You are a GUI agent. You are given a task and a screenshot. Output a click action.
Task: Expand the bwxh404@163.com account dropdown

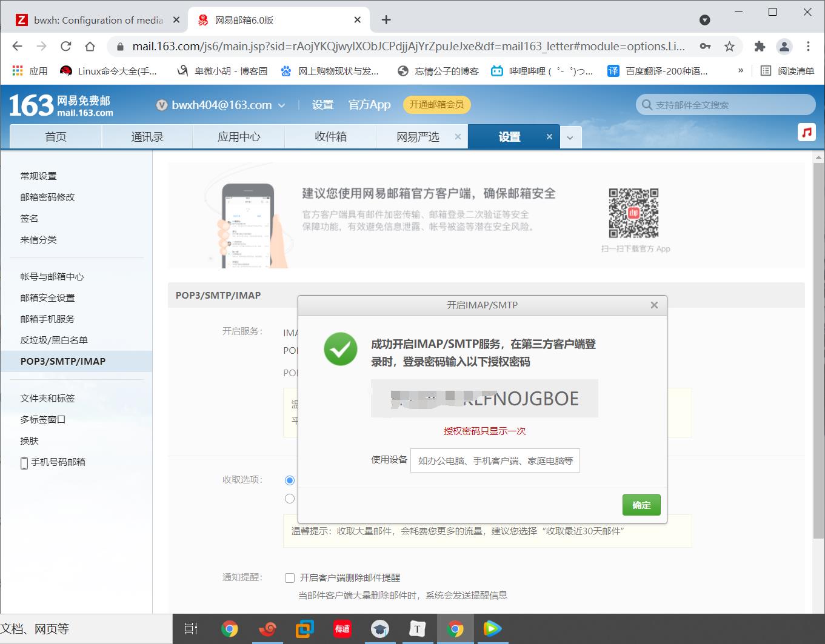click(281, 105)
